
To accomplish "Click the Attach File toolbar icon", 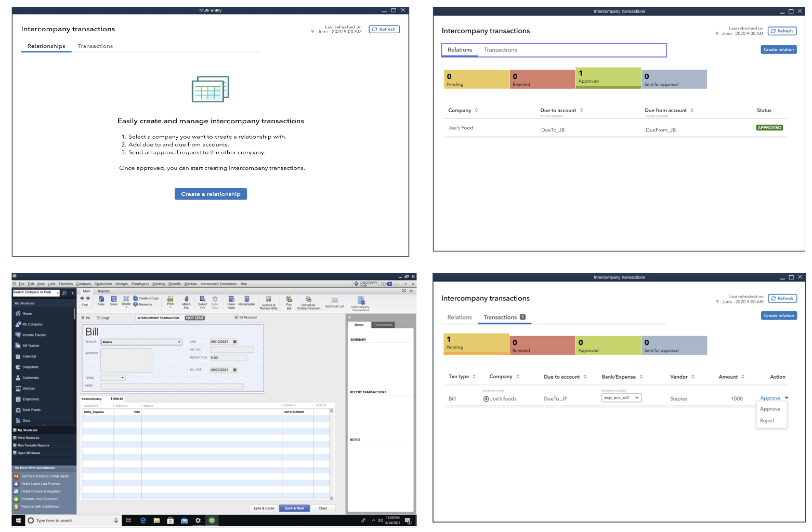I will pos(186,302).
